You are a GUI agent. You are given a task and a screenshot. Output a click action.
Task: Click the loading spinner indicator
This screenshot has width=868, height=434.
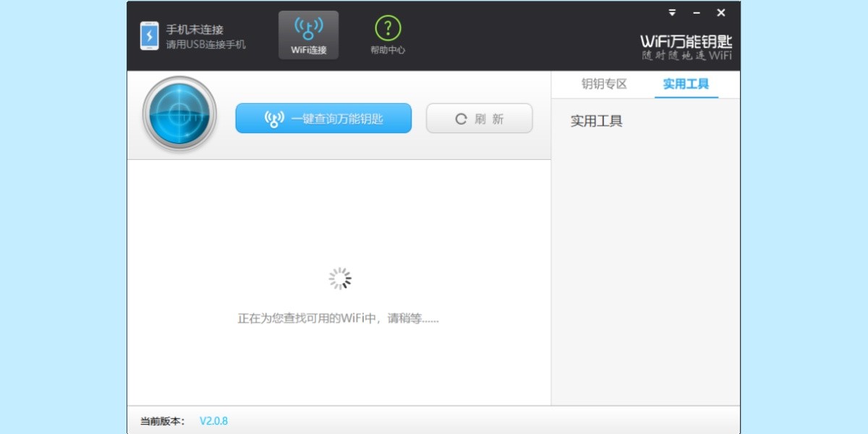tap(339, 278)
